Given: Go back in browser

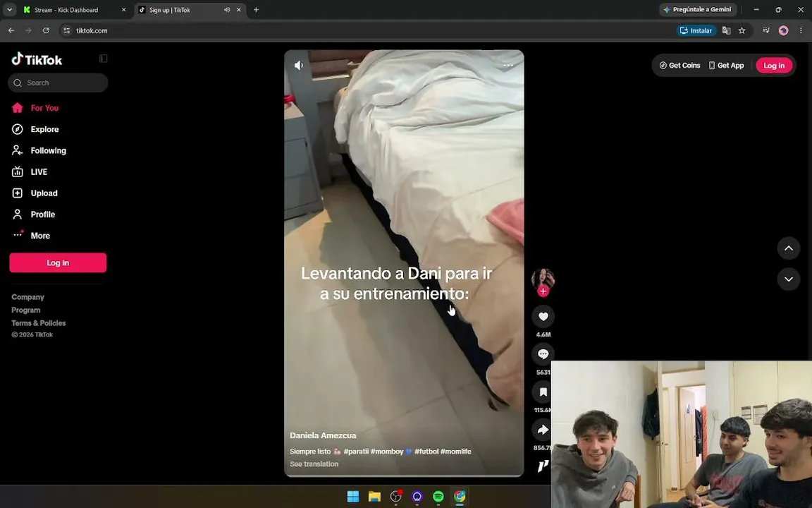Looking at the screenshot, I should coord(11,30).
